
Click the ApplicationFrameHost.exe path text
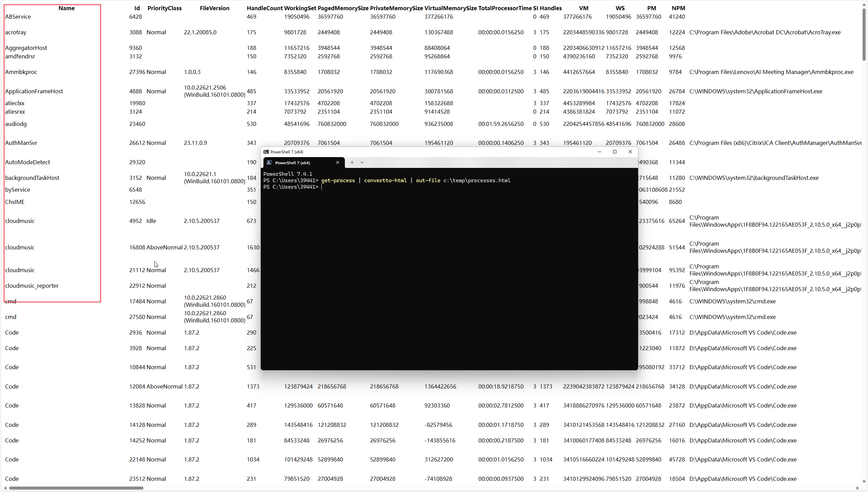756,91
